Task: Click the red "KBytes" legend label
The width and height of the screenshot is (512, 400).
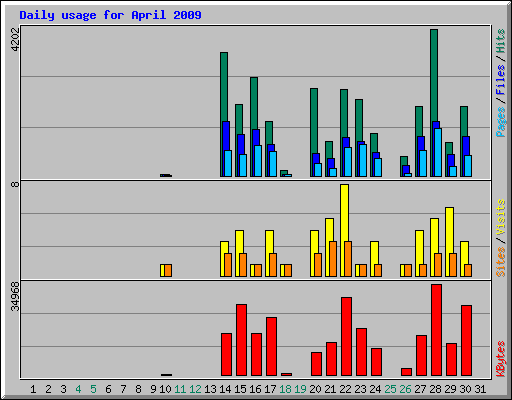Action: pyautogui.click(x=500, y=359)
